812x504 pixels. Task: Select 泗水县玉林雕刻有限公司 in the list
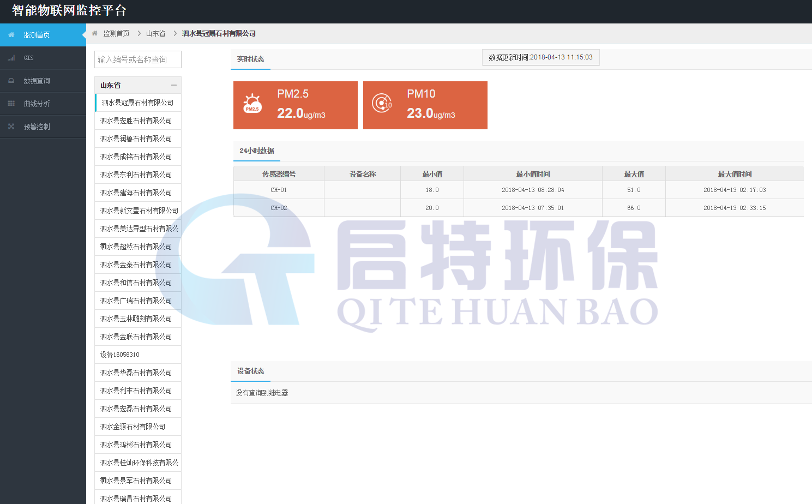pyautogui.click(x=138, y=319)
